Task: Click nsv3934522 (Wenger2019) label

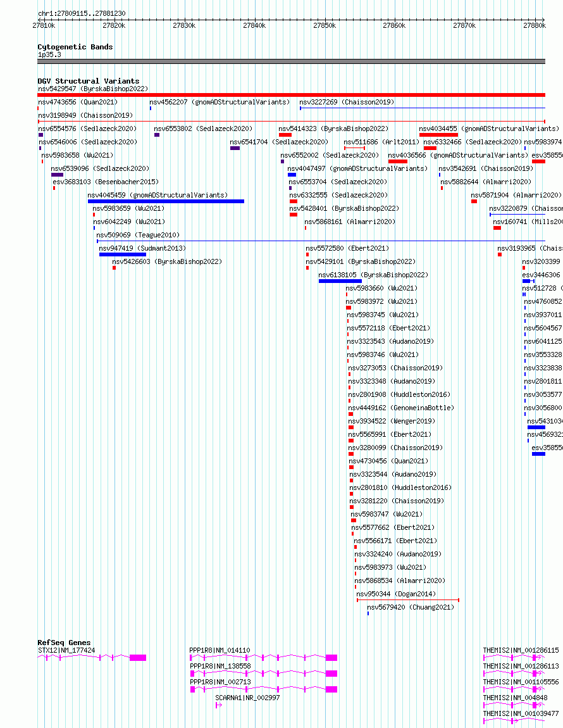Action: pos(392,422)
